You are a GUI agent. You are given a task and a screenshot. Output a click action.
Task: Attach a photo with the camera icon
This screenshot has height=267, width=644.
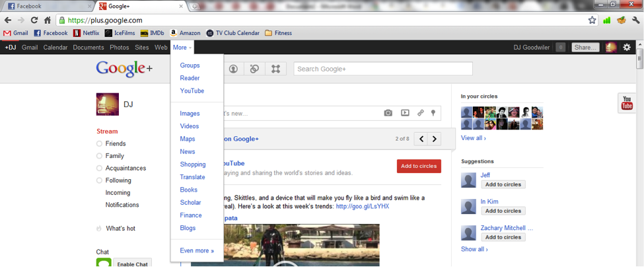pyautogui.click(x=388, y=113)
